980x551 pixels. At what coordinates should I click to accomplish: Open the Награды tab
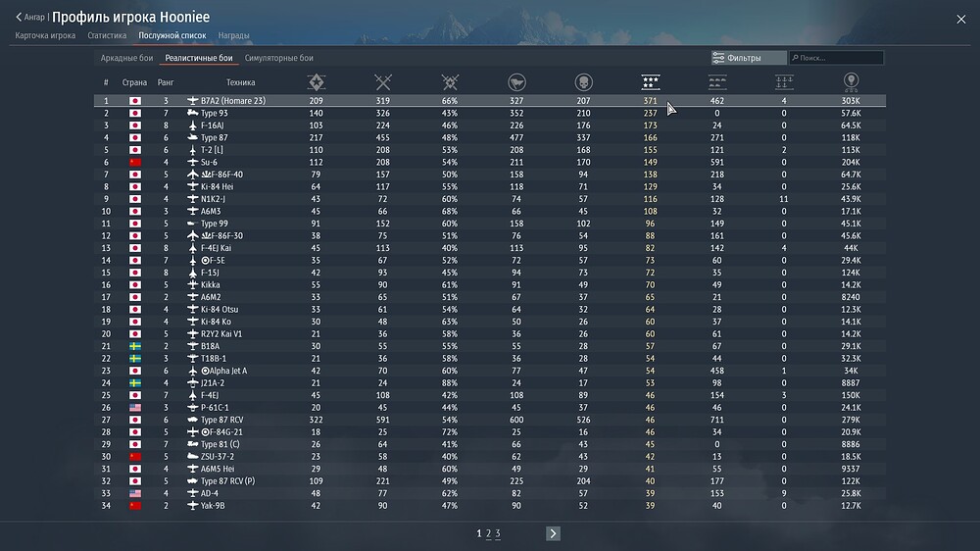pyautogui.click(x=234, y=35)
